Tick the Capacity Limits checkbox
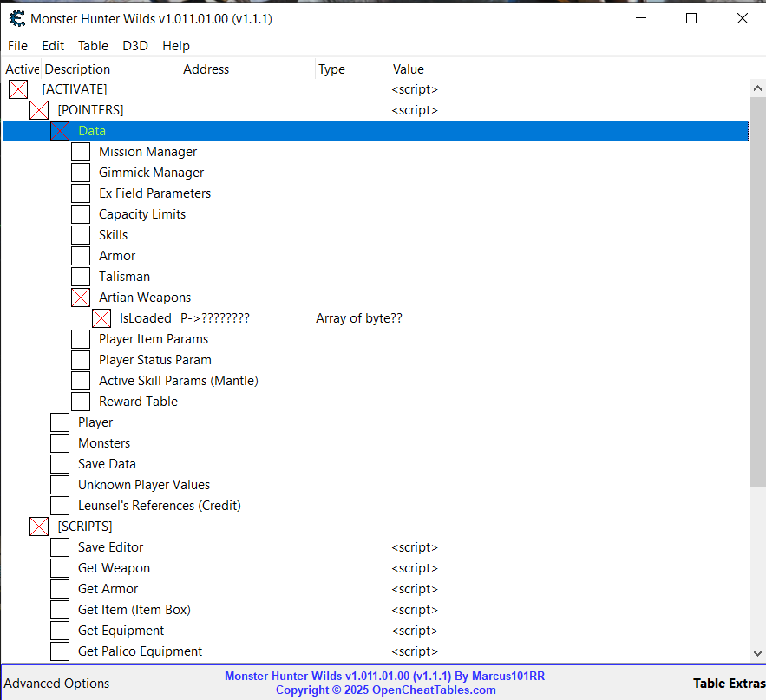The image size is (766, 700). (x=81, y=214)
